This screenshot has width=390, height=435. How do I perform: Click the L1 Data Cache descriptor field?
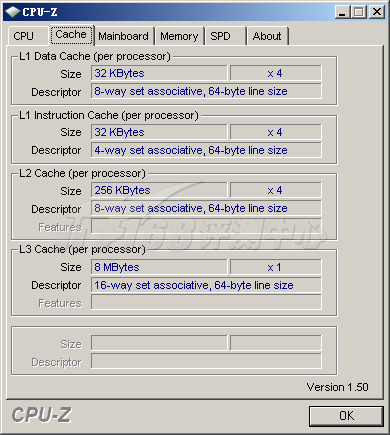tap(206, 91)
